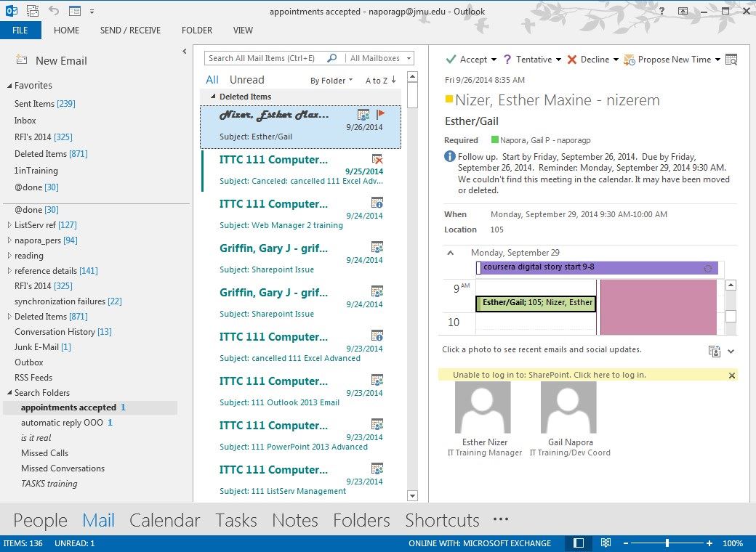756x552 pixels.
Task: Click the info icon beside Follow up text
Action: pyautogui.click(x=449, y=157)
